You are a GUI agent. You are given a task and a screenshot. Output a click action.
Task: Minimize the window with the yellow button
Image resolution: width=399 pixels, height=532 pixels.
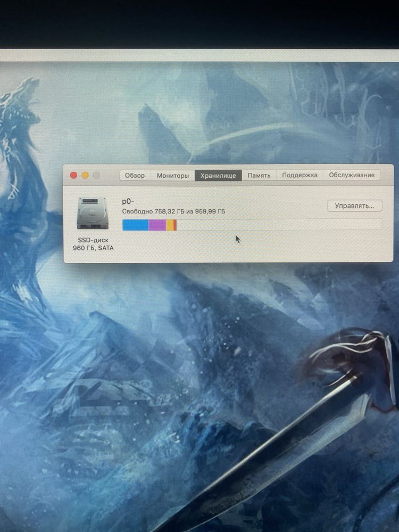85,175
